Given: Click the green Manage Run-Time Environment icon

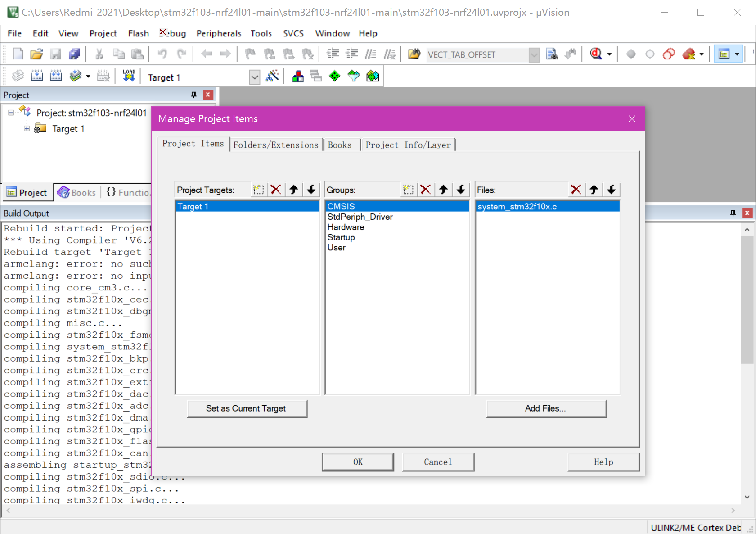Looking at the screenshot, I should (335, 76).
